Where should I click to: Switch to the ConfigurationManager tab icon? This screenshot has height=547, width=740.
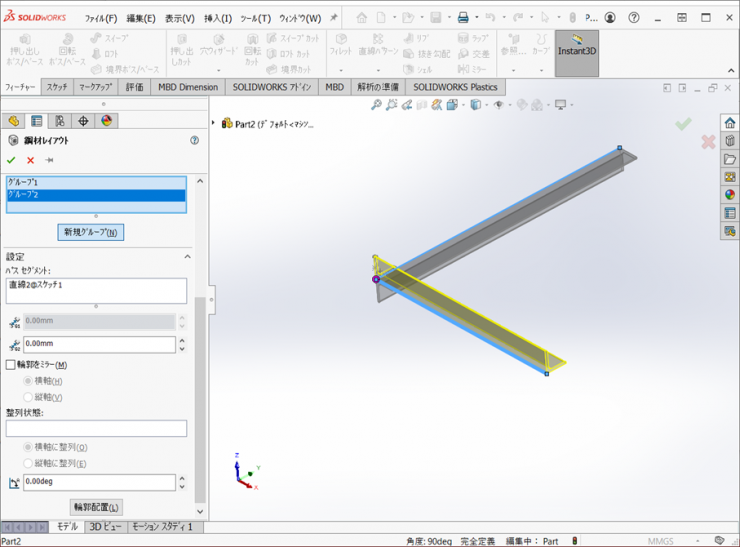(60, 121)
